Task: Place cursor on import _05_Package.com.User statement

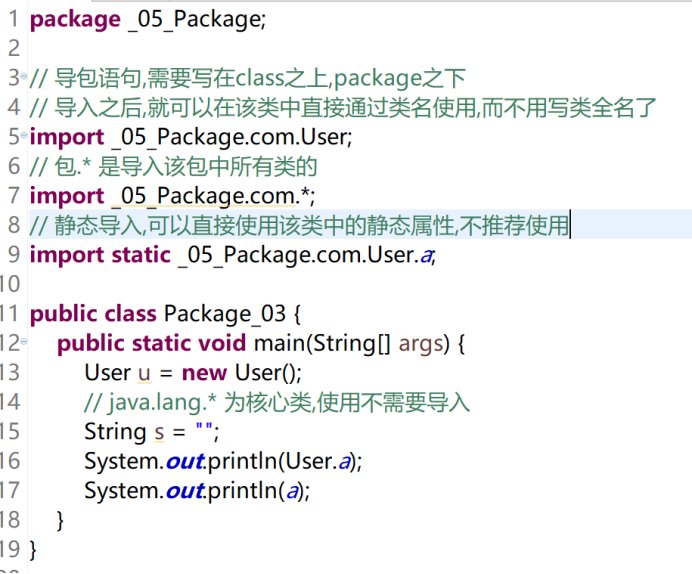Action: pos(191,137)
